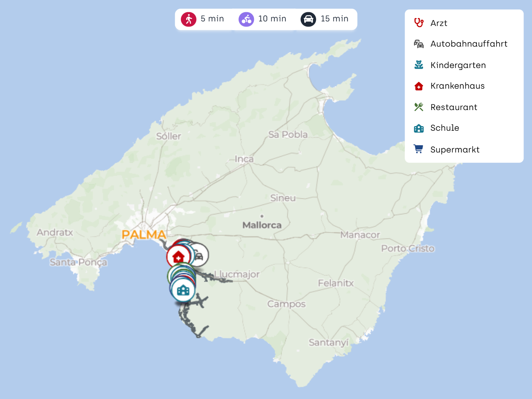Image resolution: width=532 pixels, height=399 pixels.
Task: Click the Schule building icon in legend
Action: click(419, 128)
